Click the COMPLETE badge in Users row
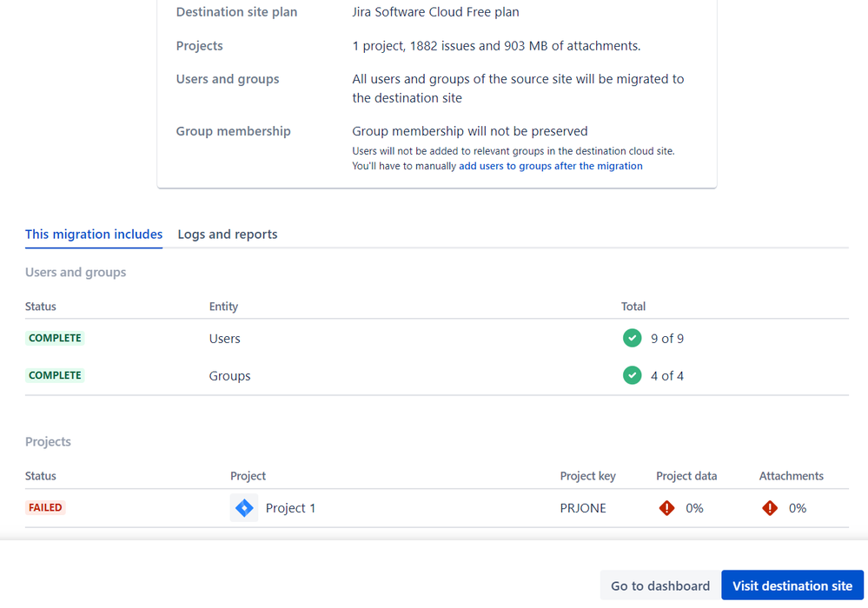This screenshot has width=868, height=608. pyautogui.click(x=55, y=338)
